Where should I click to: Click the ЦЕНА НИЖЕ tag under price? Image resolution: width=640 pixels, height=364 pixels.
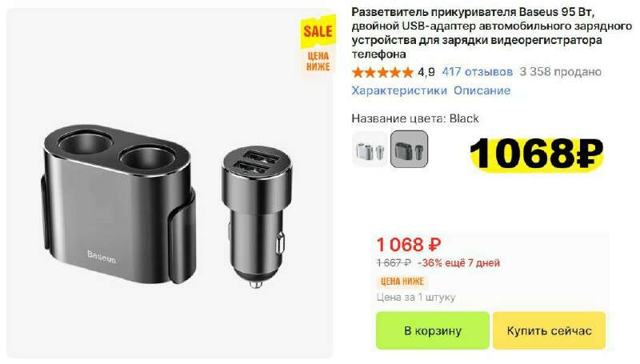coord(402,282)
